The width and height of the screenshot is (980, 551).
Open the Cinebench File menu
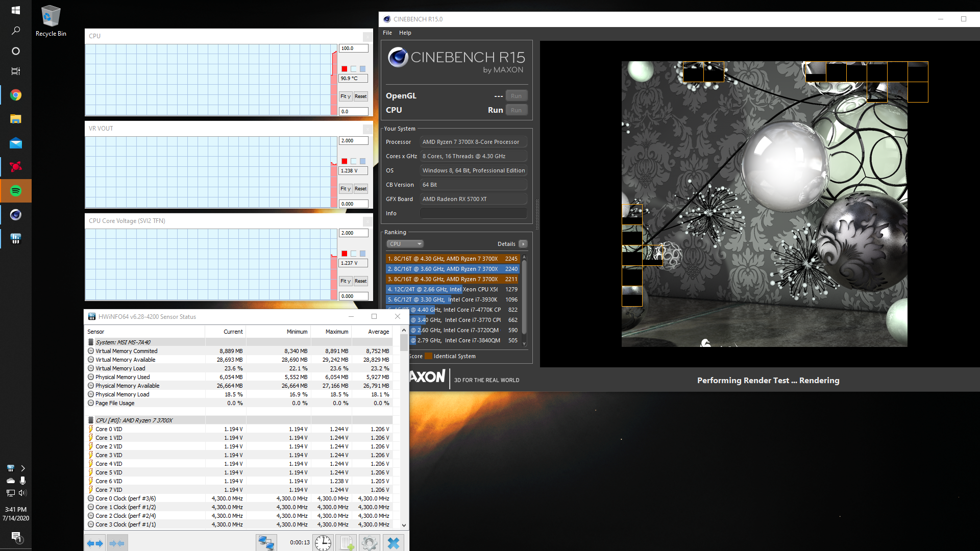point(387,33)
